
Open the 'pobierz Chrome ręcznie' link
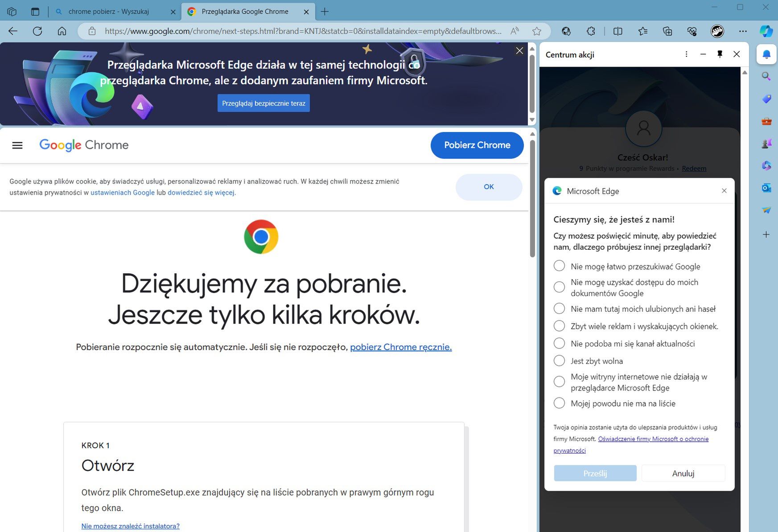click(x=400, y=347)
